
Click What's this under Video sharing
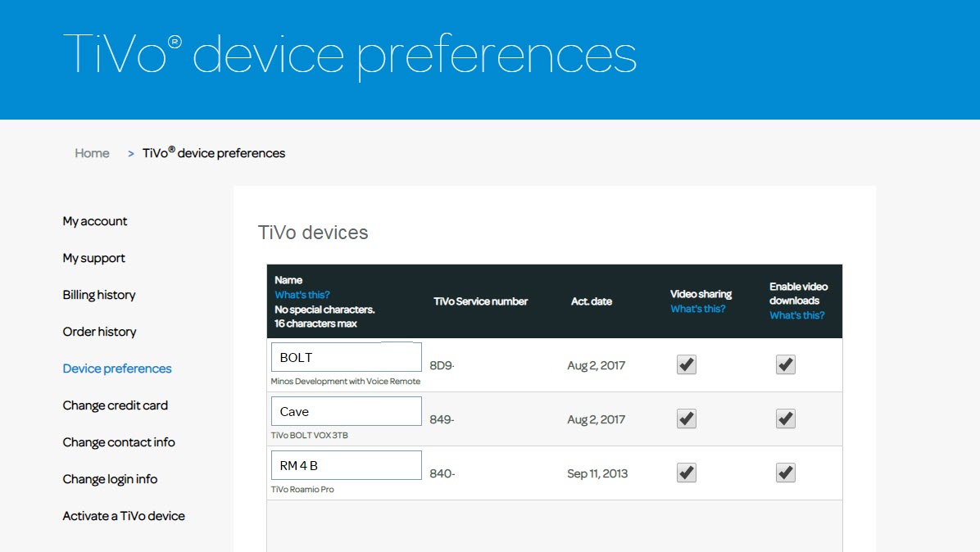pyautogui.click(x=698, y=309)
